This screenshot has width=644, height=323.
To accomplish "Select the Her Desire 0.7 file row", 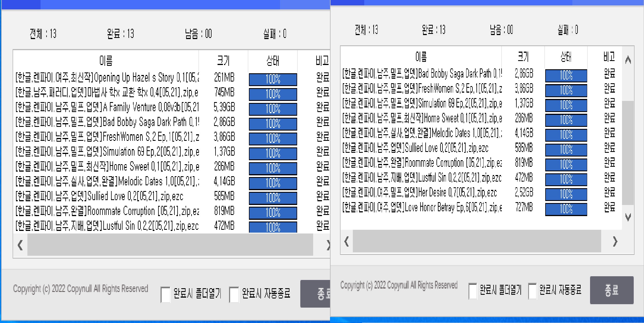I will pos(420,193).
